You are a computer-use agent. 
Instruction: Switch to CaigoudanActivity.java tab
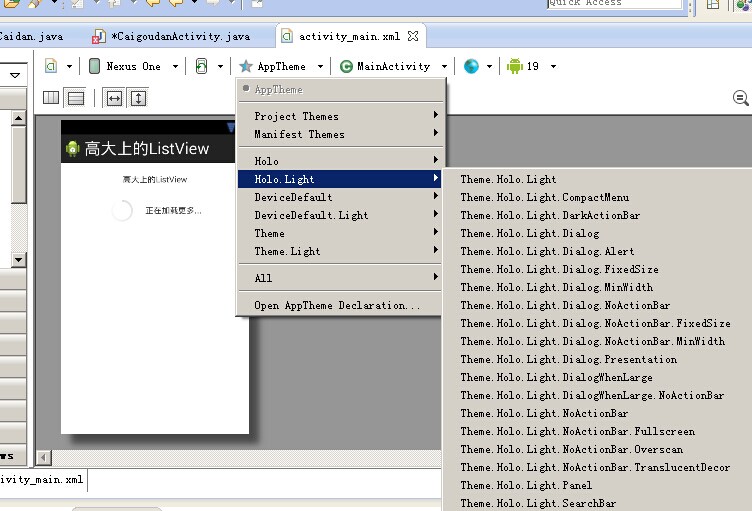[179, 37]
